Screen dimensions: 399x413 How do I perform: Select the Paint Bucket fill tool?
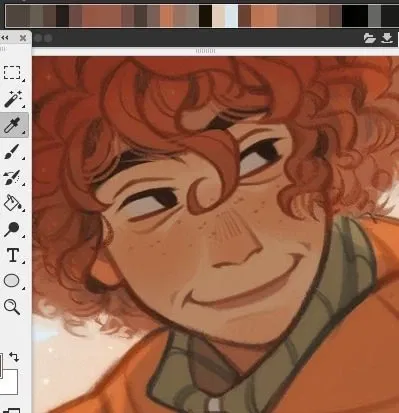click(13, 203)
